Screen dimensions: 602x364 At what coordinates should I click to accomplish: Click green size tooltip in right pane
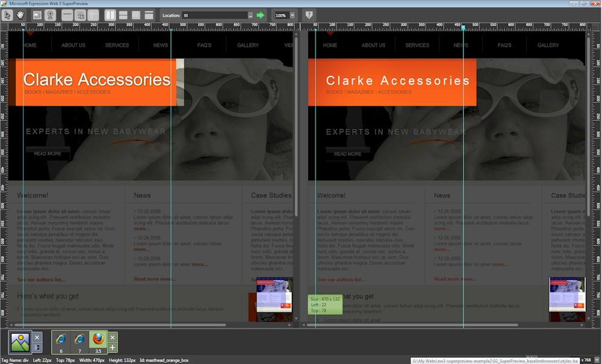click(325, 304)
